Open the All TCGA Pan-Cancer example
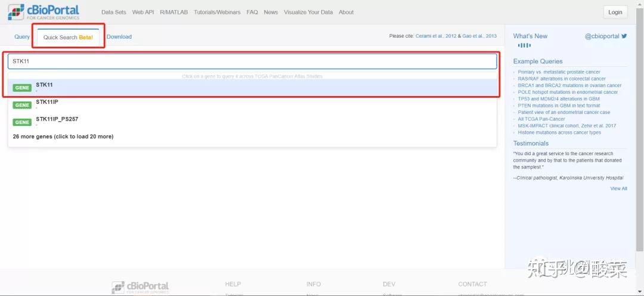Viewport: 644px width, 296px height. [x=541, y=119]
